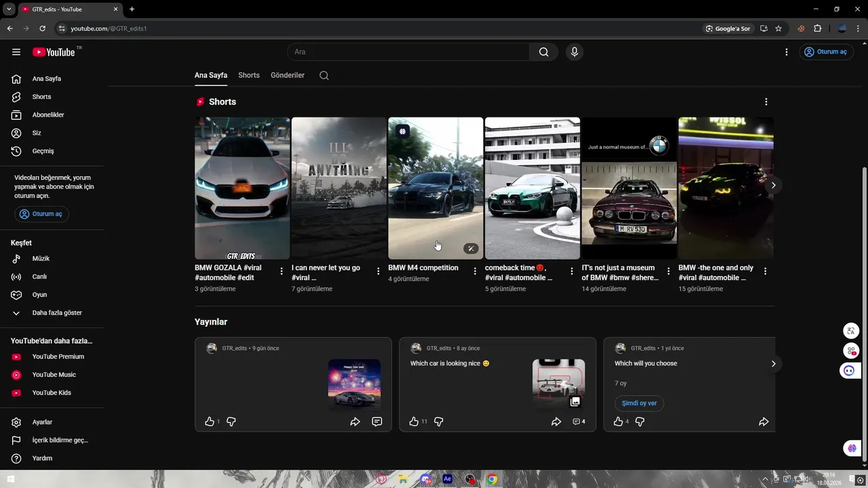Open options for BMW -the one and only
Image resolution: width=868 pixels, height=488 pixels.
pyautogui.click(x=765, y=271)
